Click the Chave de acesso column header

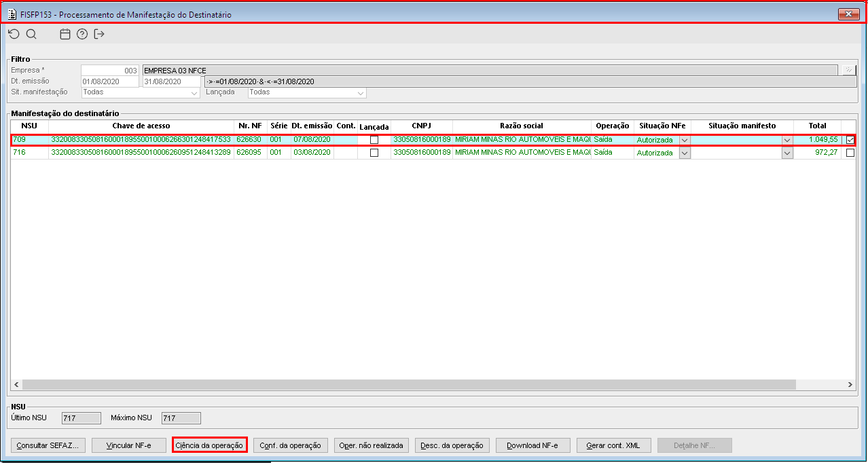(x=141, y=126)
